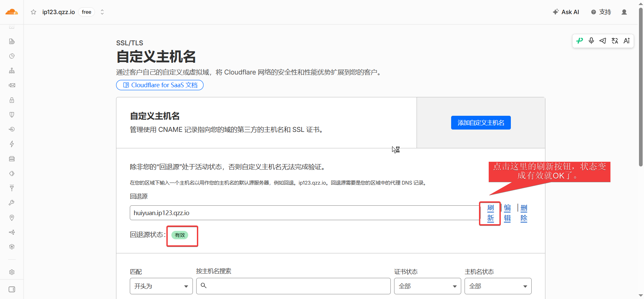Screen dimensions: 644x299
Task: Click the paper plane send icon
Action: tap(603, 41)
